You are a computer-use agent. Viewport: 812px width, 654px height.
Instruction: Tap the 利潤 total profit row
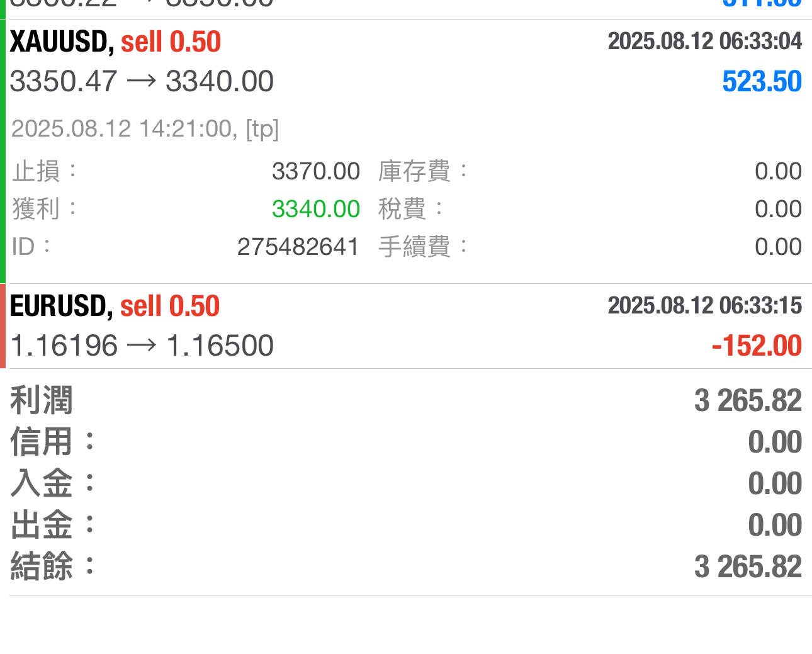406,400
